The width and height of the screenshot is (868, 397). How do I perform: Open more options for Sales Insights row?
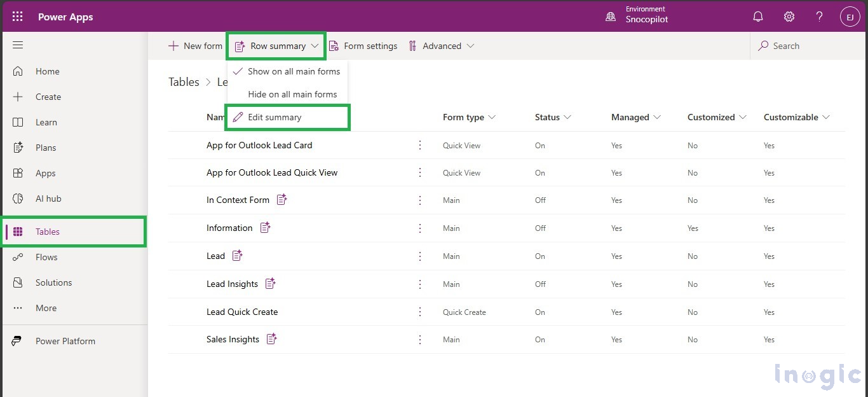(420, 339)
